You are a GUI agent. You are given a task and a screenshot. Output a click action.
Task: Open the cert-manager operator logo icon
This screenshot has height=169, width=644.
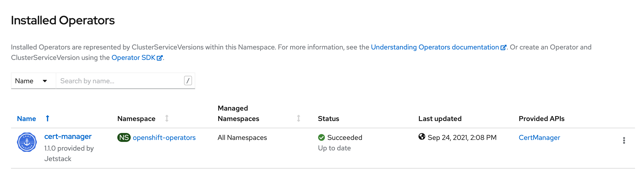[x=27, y=142]
